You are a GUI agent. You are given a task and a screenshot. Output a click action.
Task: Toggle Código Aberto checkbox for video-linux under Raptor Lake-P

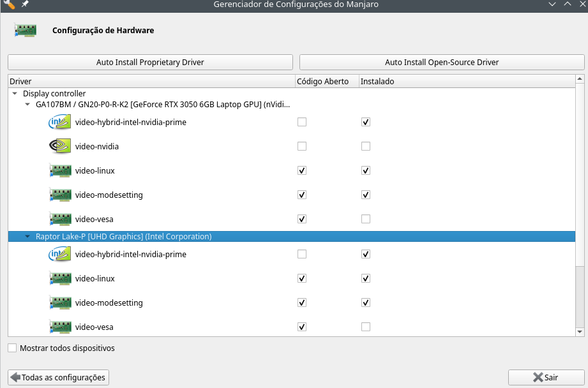302,278
